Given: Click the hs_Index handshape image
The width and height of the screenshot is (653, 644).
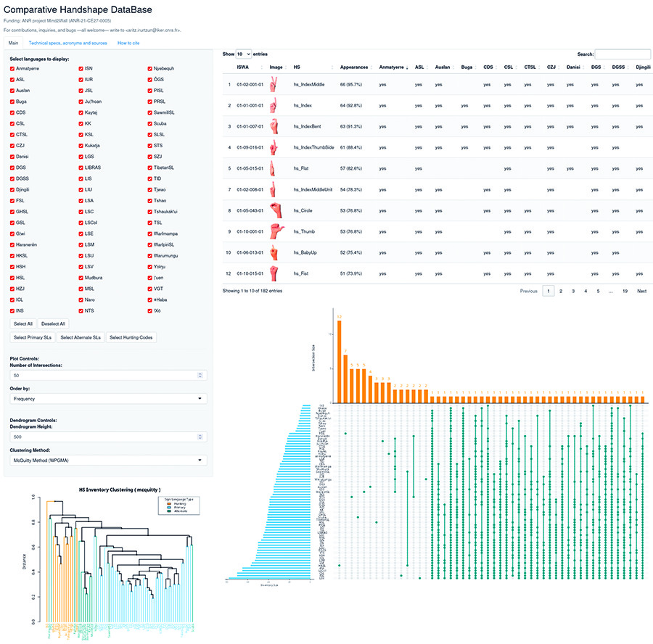Looking at the screenshot, I should coord(275,106).
